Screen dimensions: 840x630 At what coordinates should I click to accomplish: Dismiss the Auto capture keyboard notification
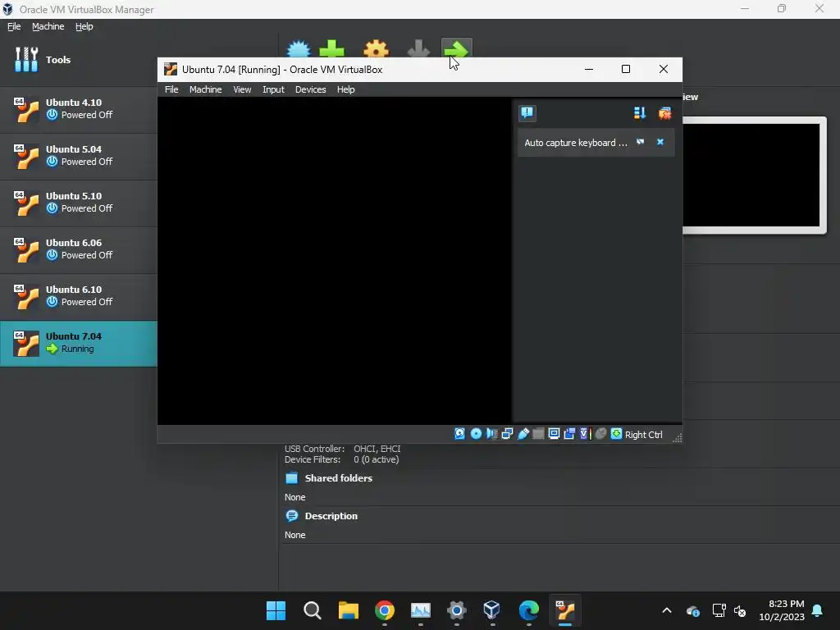coord(660,142)
